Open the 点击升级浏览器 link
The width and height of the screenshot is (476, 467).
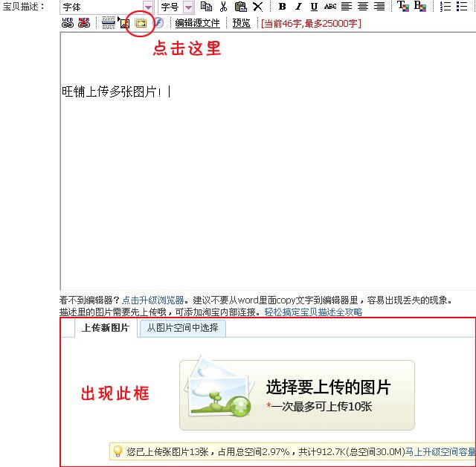(x=153, y=300)
